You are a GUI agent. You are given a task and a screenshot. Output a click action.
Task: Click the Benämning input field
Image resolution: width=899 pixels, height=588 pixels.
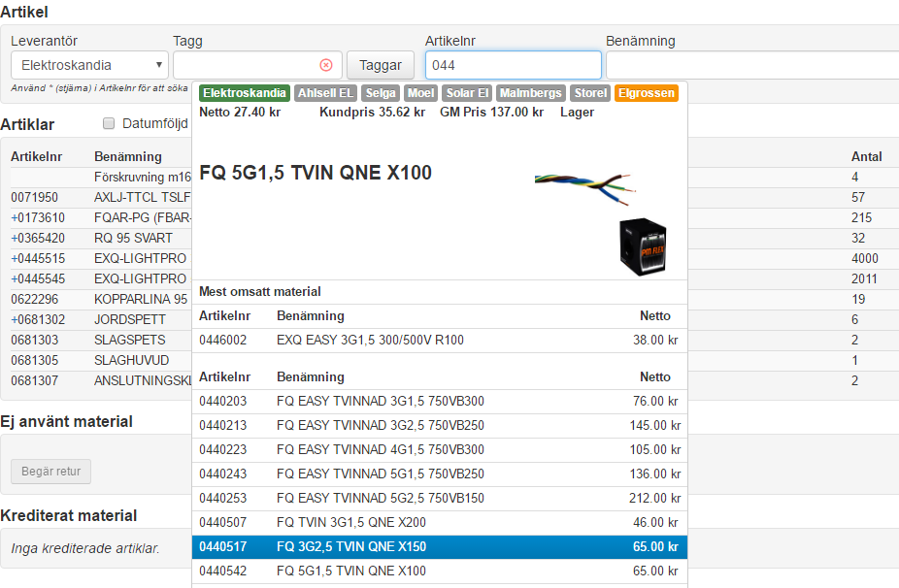tap(752, 65)
